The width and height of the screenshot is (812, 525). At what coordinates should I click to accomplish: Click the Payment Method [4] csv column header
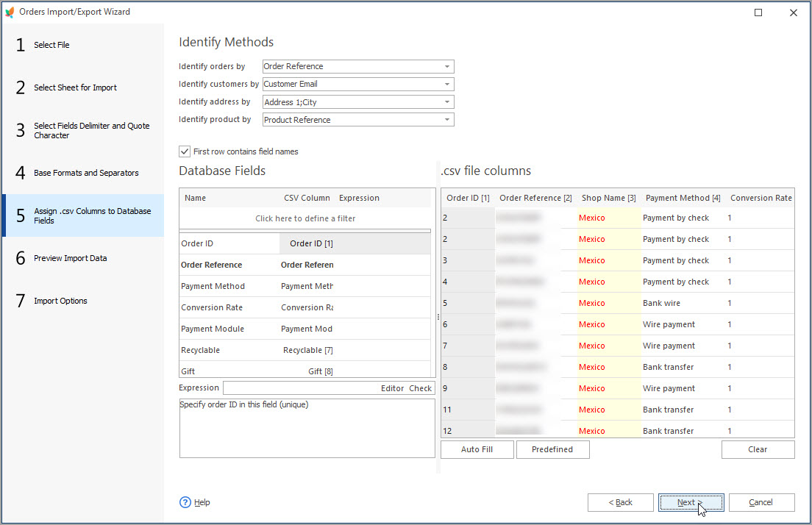click(x=683, y=198)
